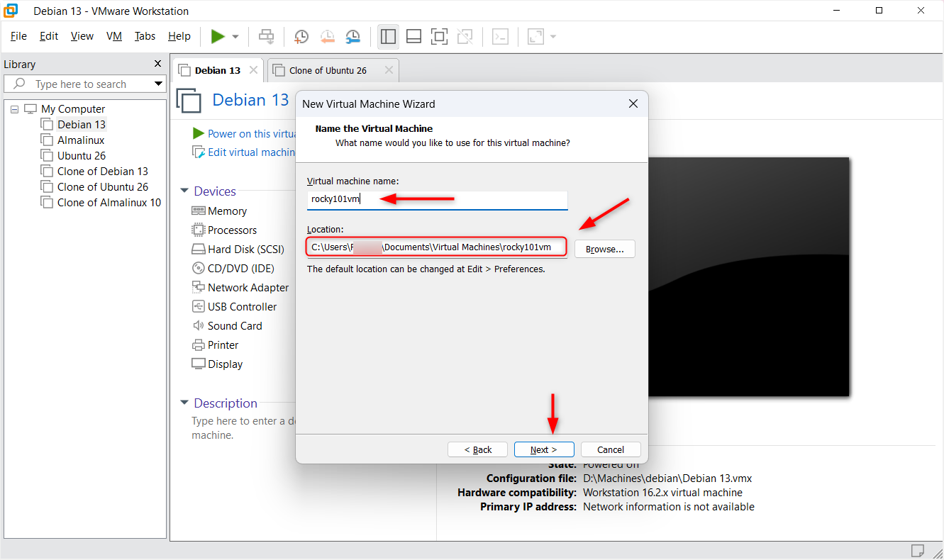Collapse the Devices section
Screen dimensions: 944x560
click(184, 191)
